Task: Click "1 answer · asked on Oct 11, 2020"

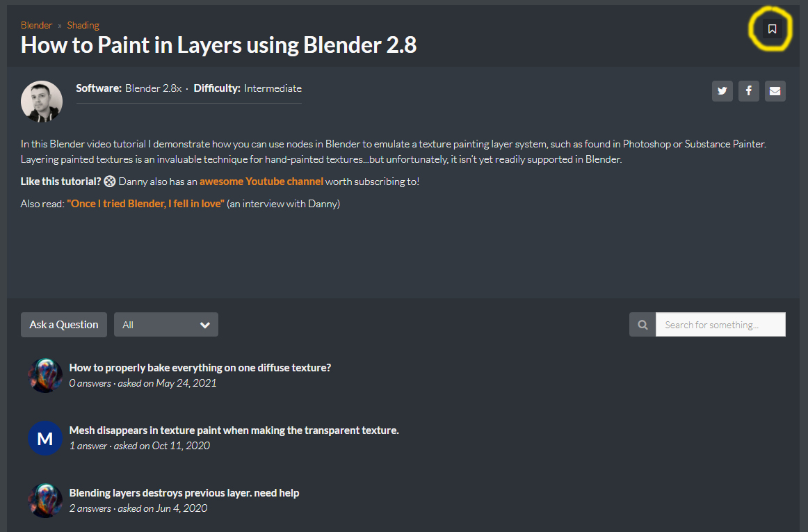Action: 140,446
